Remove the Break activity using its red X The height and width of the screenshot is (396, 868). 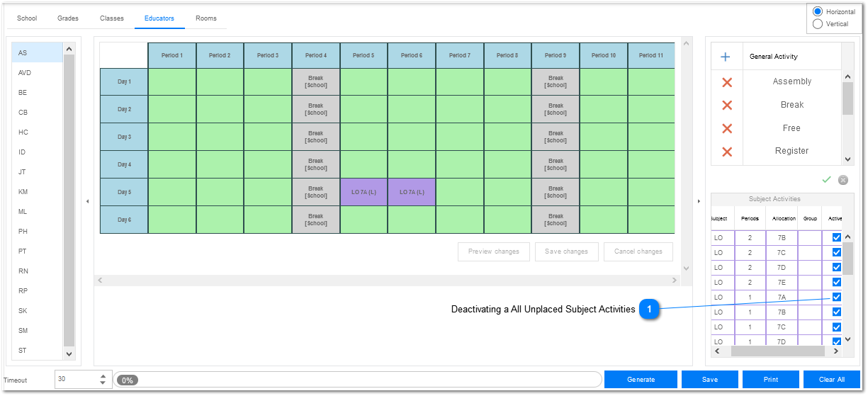726,105
